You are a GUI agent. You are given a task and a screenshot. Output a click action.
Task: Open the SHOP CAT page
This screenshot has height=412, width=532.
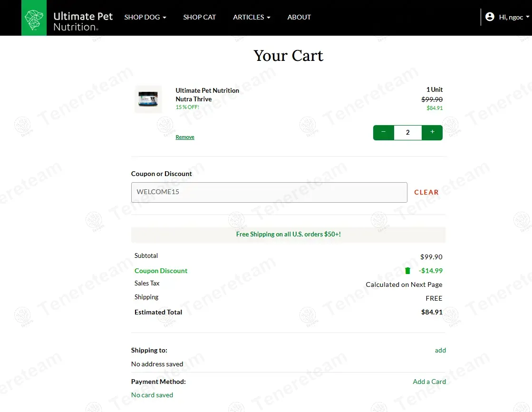tap(199, 17)
